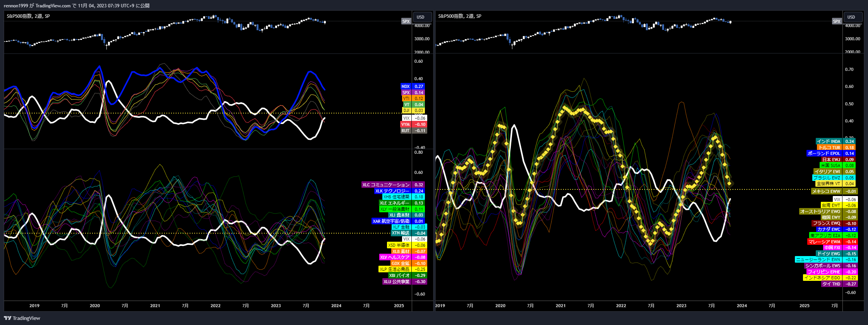Select XBI バイオ -0.29 label
This screenshot has width=868, height=325.
click(x=407, y=275)
